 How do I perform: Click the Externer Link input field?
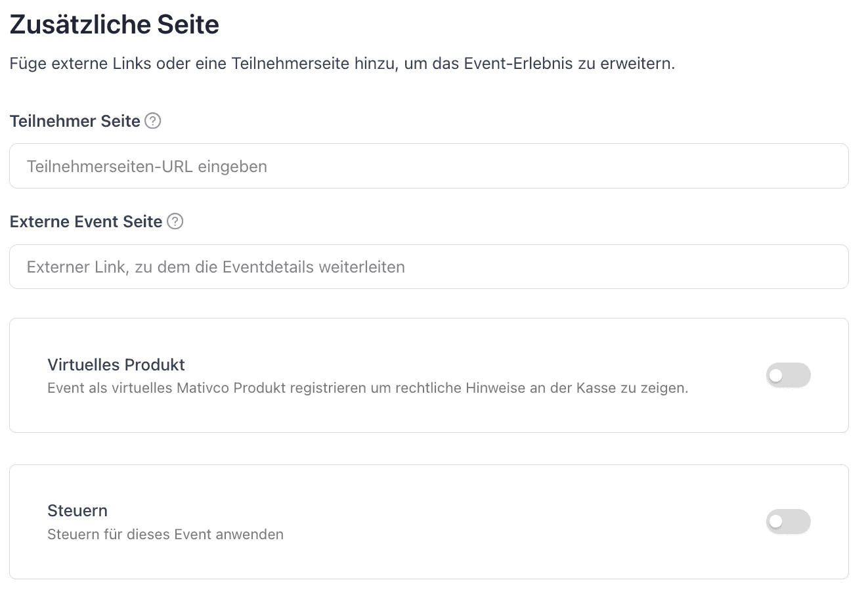(x=428, y=267)
